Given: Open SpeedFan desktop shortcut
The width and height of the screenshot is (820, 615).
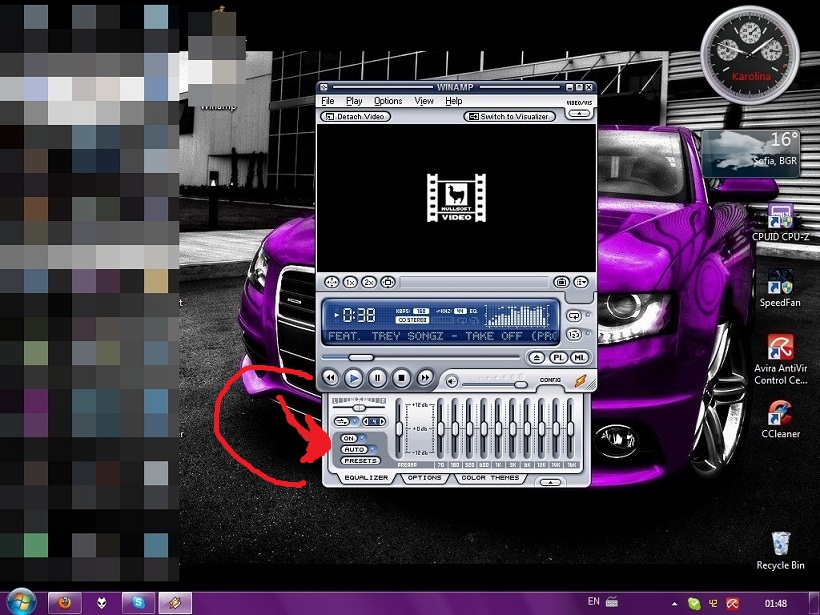Looking at the screenshot, I should 780,288.
